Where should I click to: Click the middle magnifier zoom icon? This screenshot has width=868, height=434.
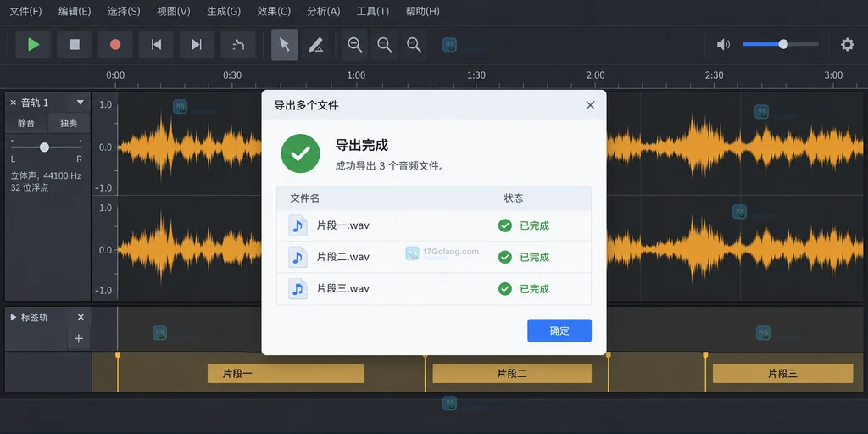click(x=384, y=45)
